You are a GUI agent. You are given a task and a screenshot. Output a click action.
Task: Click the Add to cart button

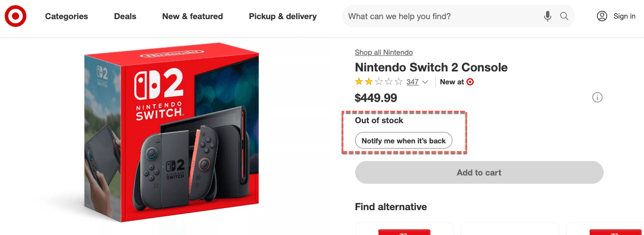click(479, 172)
